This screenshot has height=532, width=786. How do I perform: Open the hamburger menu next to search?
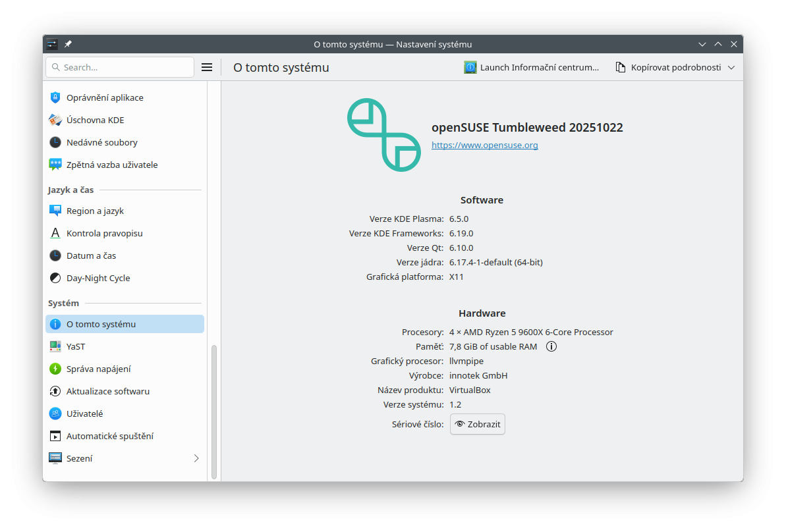tap(206, 67)
